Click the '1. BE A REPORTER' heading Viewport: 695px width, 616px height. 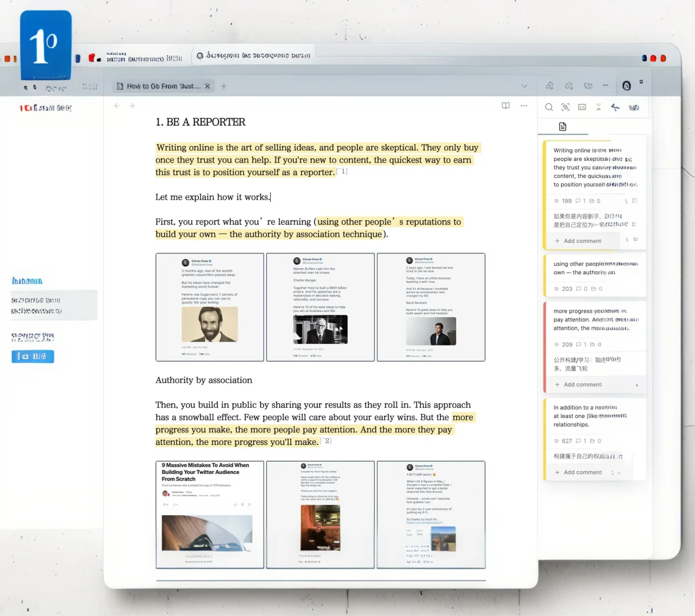(x=201, y=122)
